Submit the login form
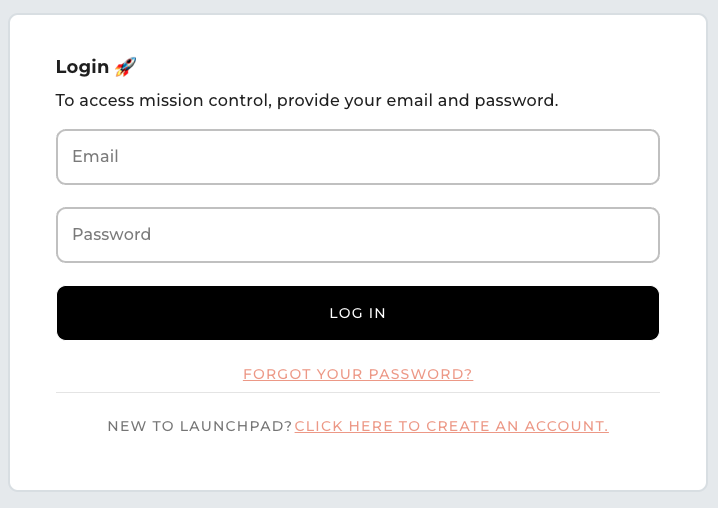This screenshot has height=508, width=718. click(357, 313)
